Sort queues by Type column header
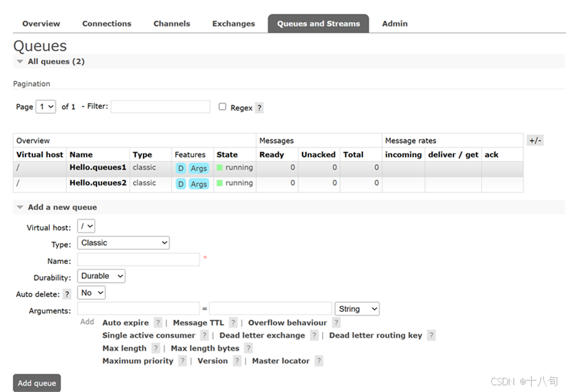Screen dimensions: 566x392 pos(142,154)
